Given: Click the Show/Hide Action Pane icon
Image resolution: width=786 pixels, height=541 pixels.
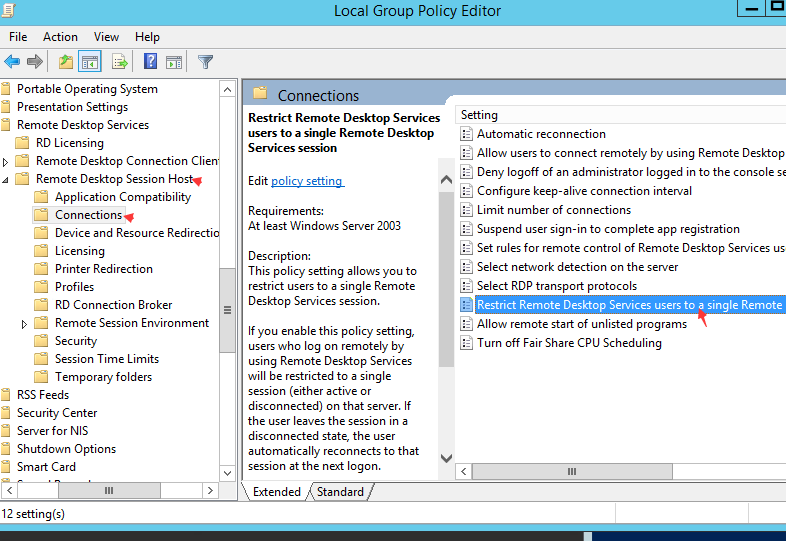Looking at the screenshot, I should (173, 62).
